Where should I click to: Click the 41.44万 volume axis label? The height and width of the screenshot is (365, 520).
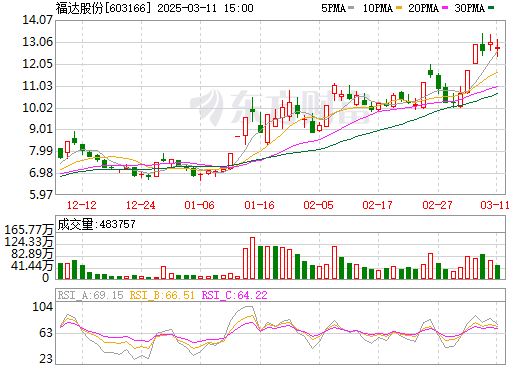32,266
